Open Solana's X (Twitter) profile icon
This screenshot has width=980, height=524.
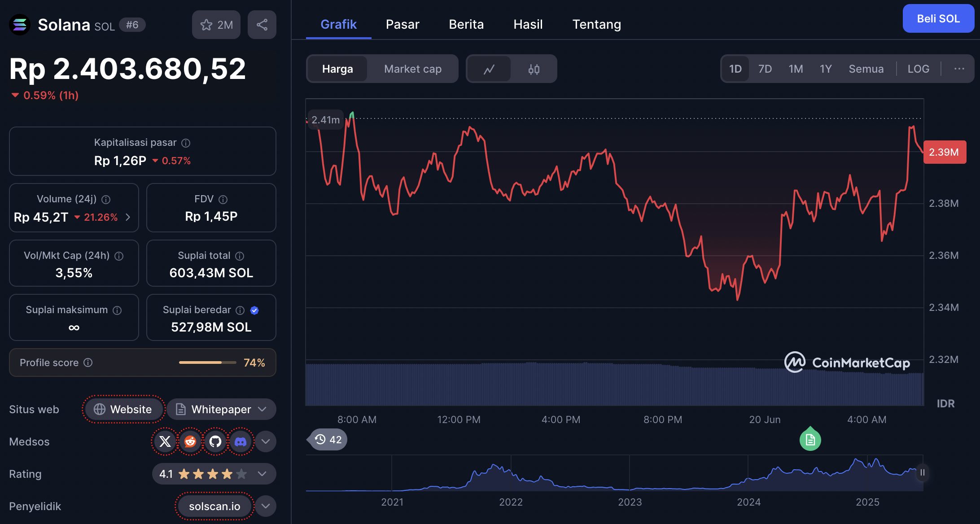(x=165, y=441)
